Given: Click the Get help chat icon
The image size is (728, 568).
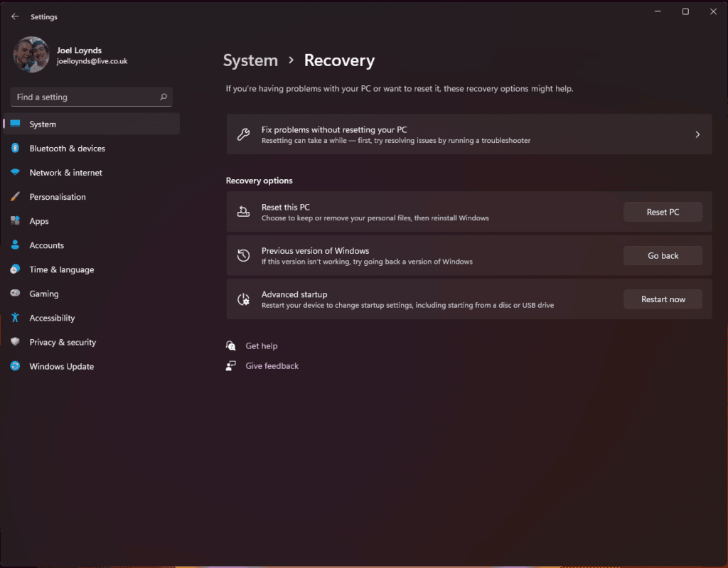Looking at the screenshot, I should pyautogui.click(x=231, y=345).
